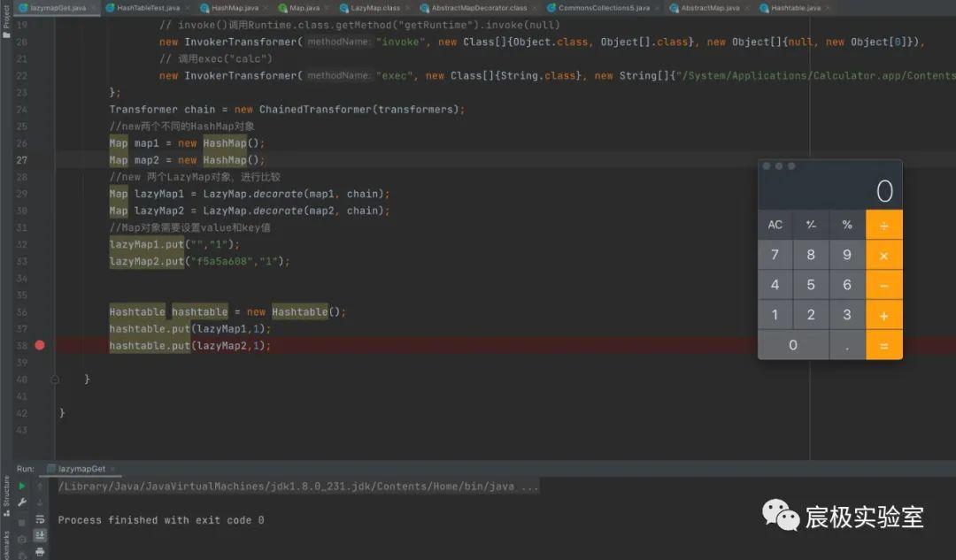Click the stop process square icon
Screen dimensions: 956x560
point(22,522)
